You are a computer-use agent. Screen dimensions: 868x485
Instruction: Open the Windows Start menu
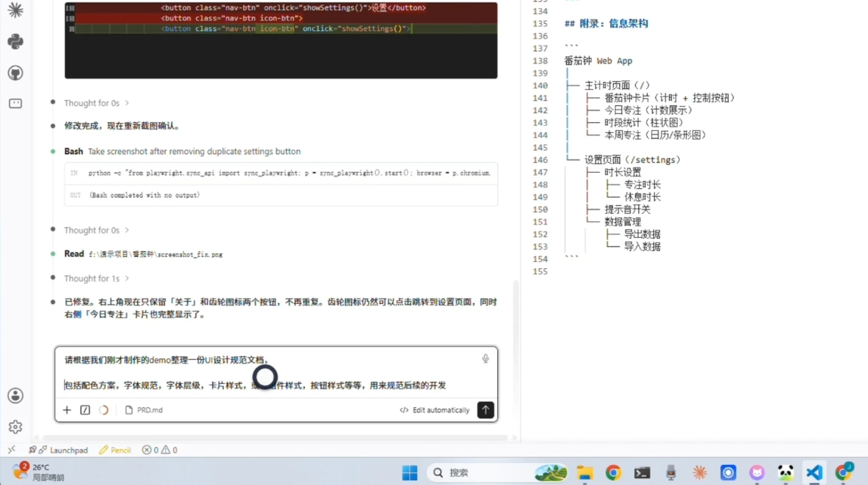pos(409,473)
